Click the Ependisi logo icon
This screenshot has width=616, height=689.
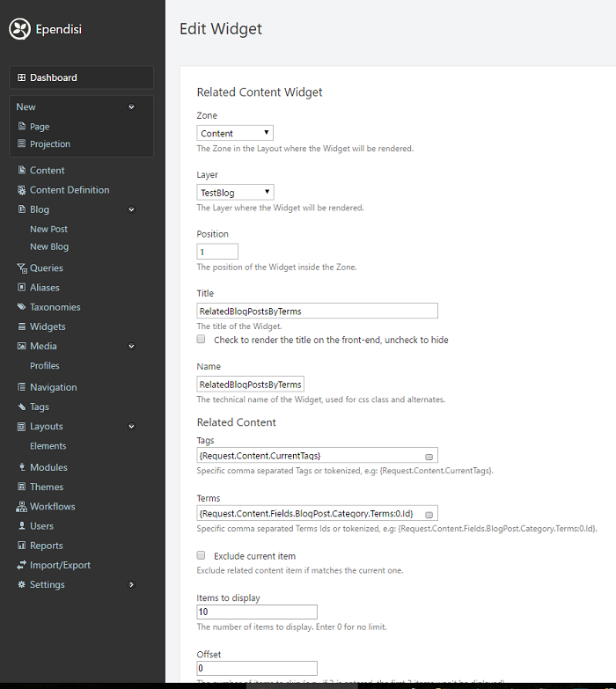tap(19, 29)
